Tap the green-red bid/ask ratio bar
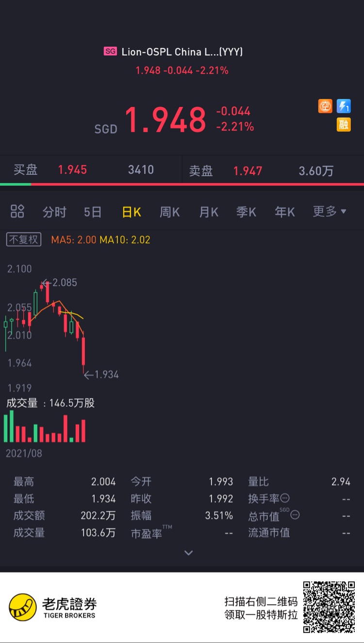 (182, 184)
